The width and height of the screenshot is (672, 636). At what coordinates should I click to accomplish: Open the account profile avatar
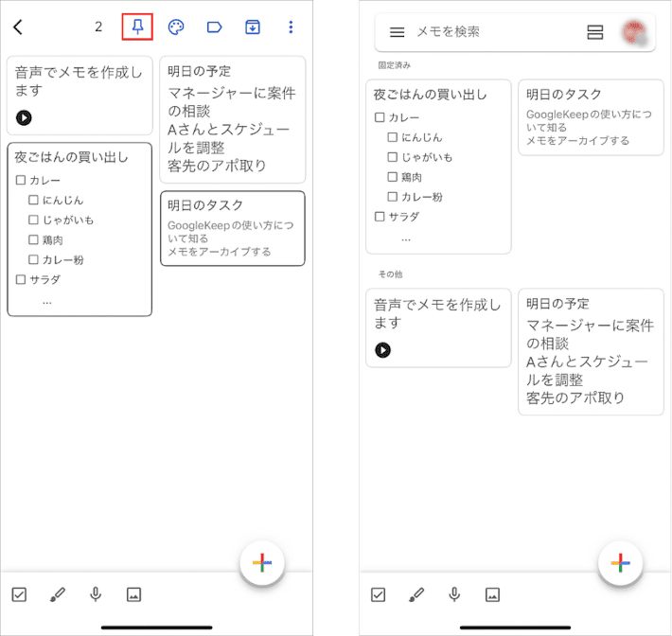click(x=634, y=32)
